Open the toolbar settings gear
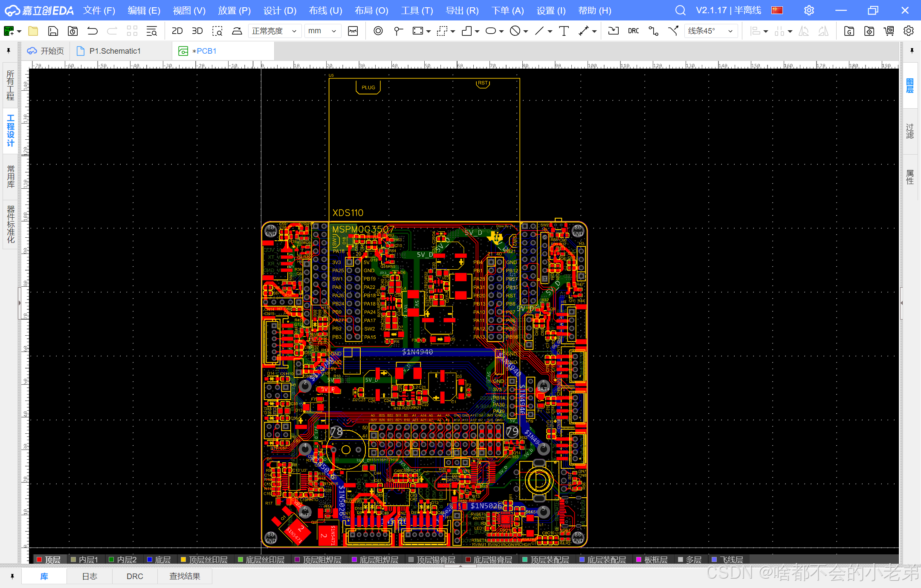921x588 pixels. pyautogui.click(x=909, y=31)
